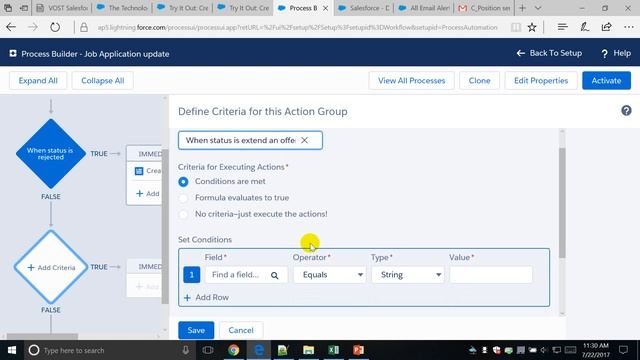Open the Edge more options ellipsis

tap(629, 27)
